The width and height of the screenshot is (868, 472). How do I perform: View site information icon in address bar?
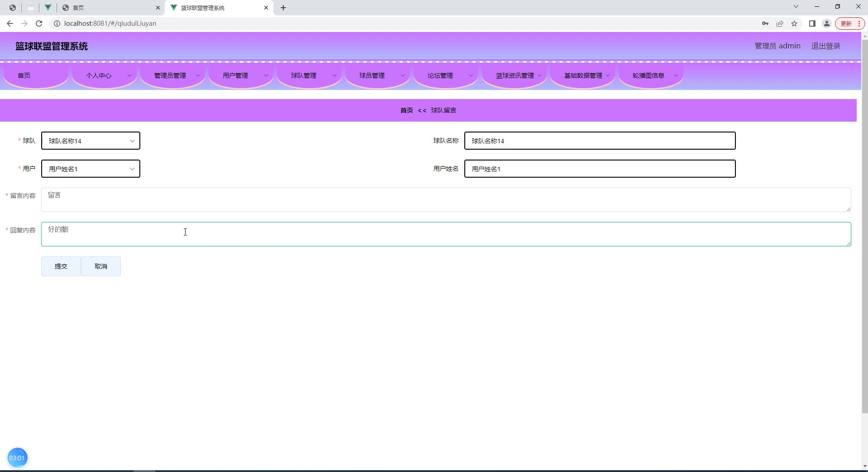click(57, 24)
